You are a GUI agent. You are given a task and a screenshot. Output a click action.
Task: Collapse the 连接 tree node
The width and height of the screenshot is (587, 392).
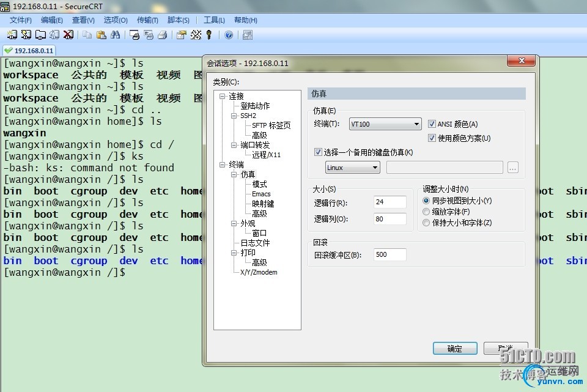(x=223, y=96)
